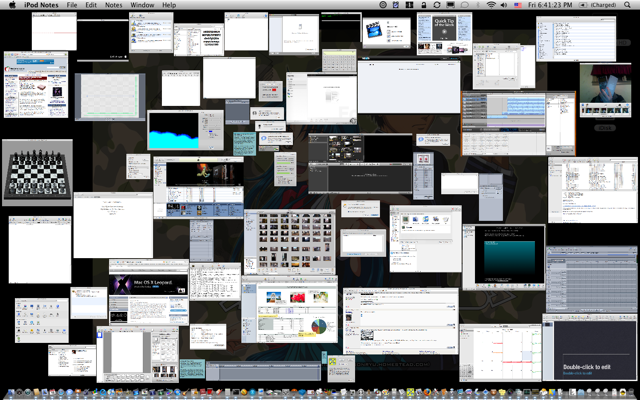Open the Edit menu
Viewport: 640px width, 400px height.
tap(91, 5)
